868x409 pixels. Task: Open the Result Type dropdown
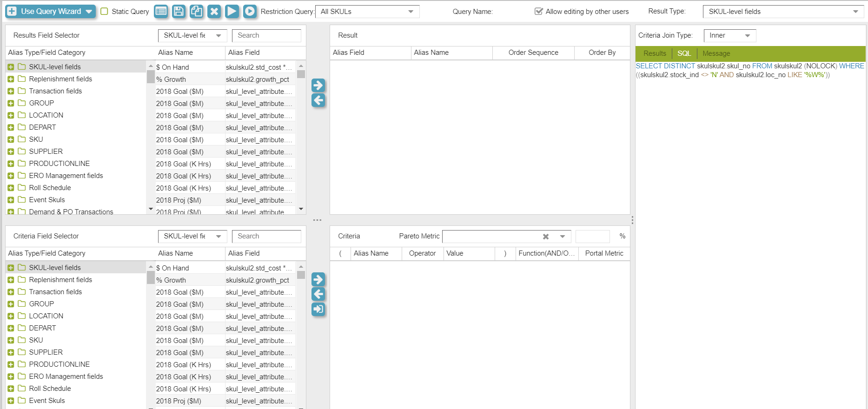point(783,12)
